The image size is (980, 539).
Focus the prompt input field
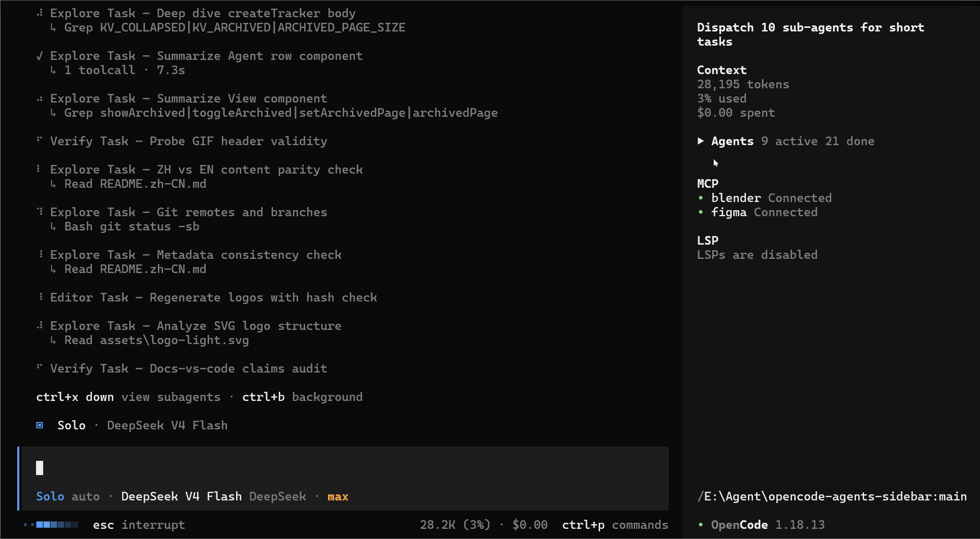345,468
